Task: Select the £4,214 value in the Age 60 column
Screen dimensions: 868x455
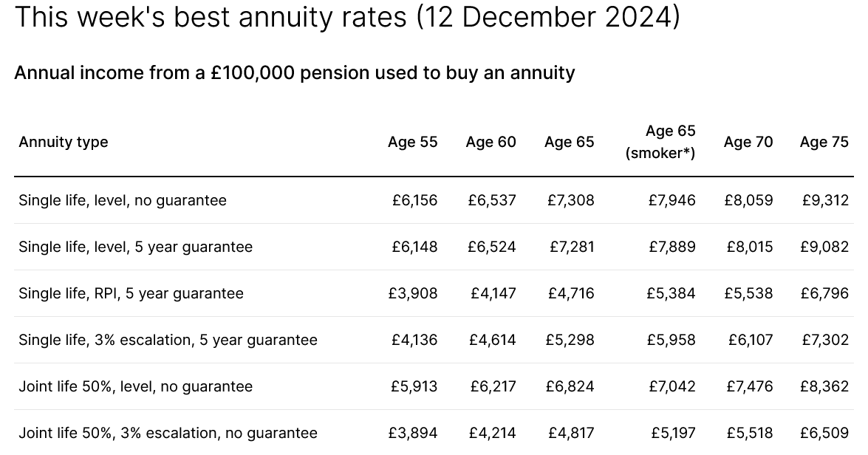Action: 492,433
